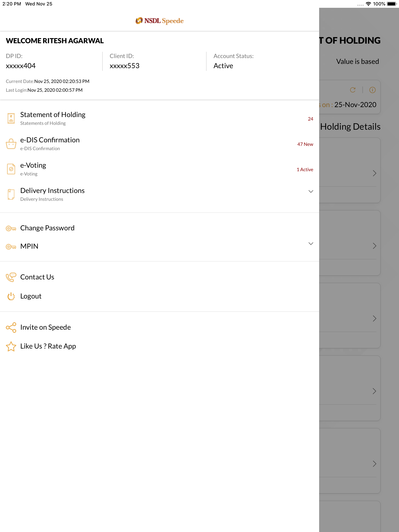The width and height of the screenshot is (399, 532).
Task: Click the Rate App star icon
Action: pos(11,346)
